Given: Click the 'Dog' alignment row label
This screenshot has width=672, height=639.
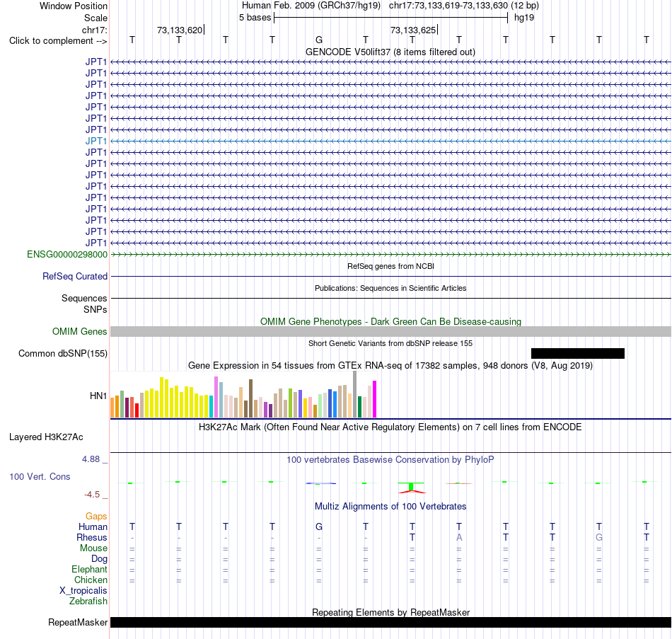Looking at the screenshot, I should coord(99,559).
